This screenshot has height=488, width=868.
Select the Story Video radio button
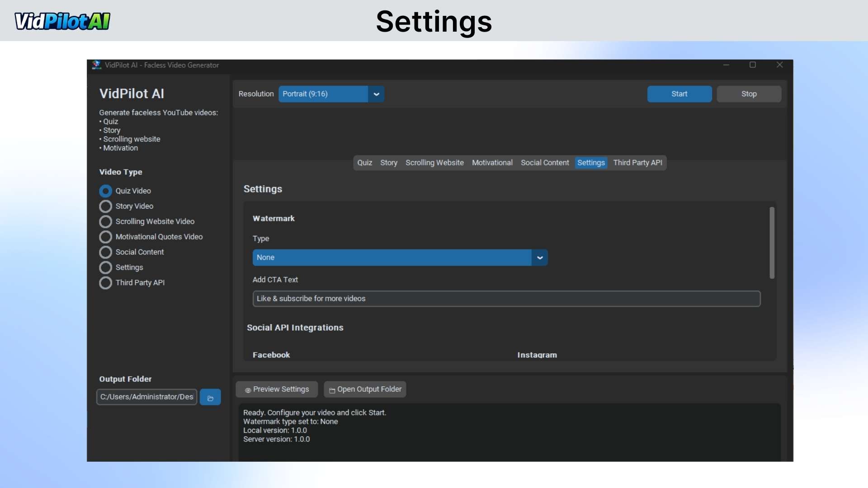tap(106, 206)
